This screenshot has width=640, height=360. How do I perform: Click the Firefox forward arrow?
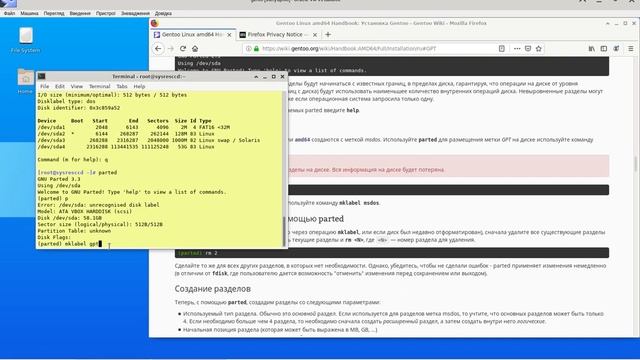pyautogui.click(x=171, y=49)
